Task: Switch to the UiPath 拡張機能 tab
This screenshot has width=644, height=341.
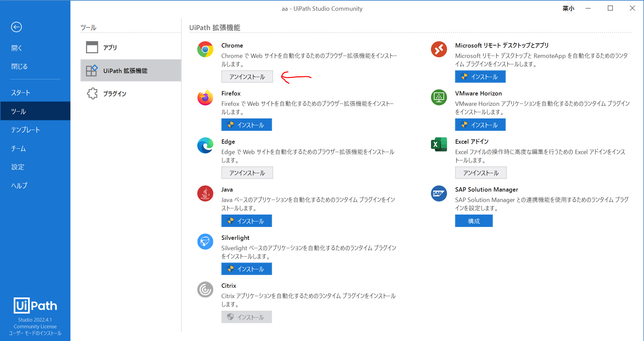Action: tap(131, 70)
